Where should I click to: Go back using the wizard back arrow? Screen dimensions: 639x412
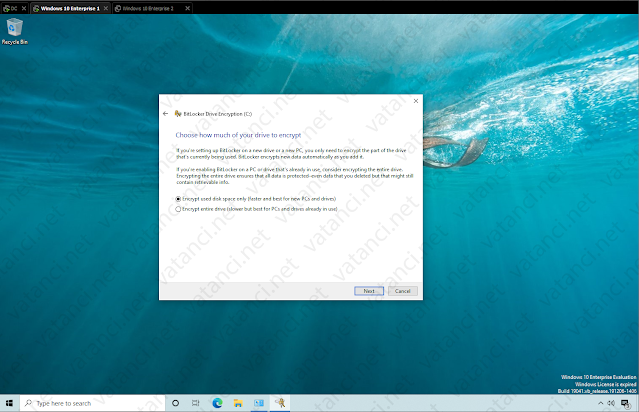[165, 114]
